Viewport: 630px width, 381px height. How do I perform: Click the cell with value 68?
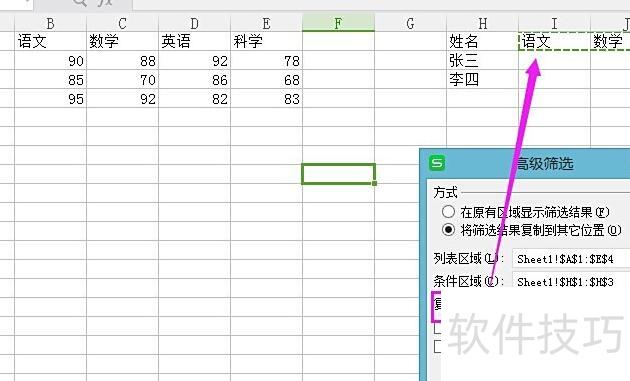(266, 80)
